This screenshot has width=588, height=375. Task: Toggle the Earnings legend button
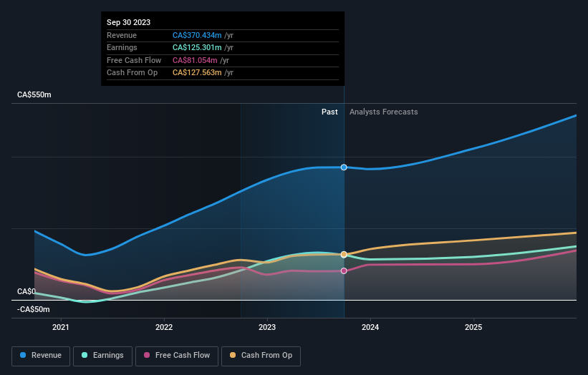tap(102, 356)
